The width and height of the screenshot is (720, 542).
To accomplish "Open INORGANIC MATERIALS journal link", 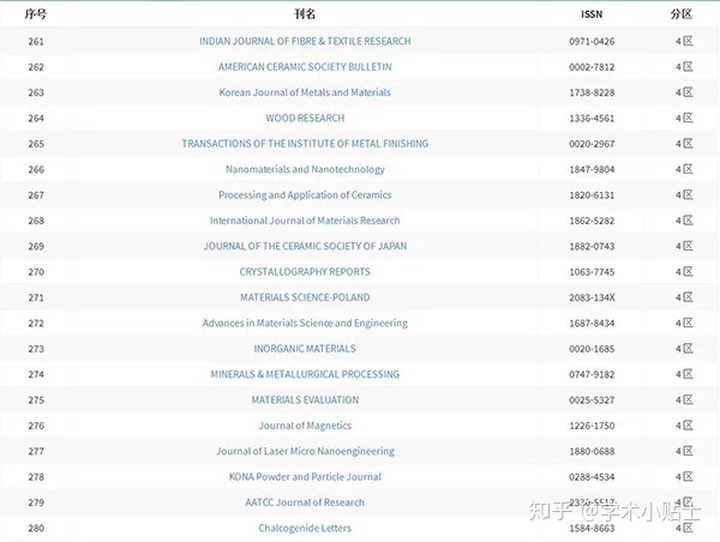I will click(x=305, y=349).
